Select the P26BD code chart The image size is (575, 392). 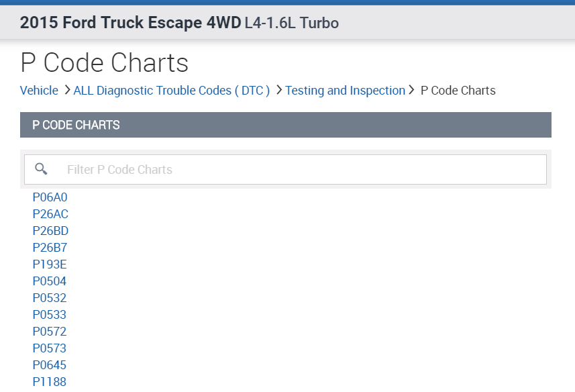pos(50,231)
